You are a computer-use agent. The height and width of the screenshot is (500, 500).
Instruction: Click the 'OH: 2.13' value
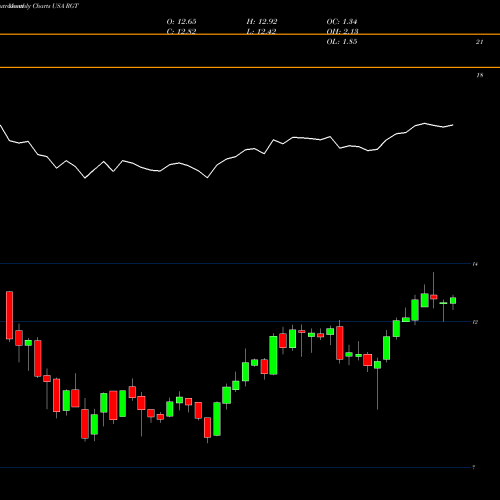click(x=342, y=32)
